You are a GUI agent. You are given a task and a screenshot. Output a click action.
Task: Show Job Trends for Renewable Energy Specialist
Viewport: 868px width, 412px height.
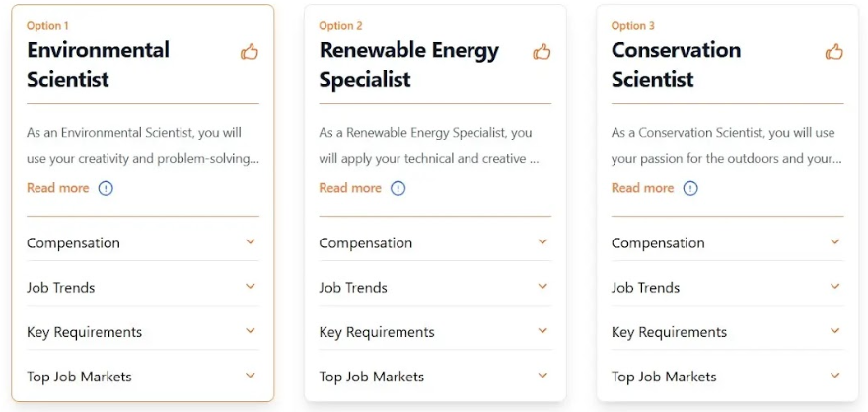pyautogui.click(x=542, y=287)
